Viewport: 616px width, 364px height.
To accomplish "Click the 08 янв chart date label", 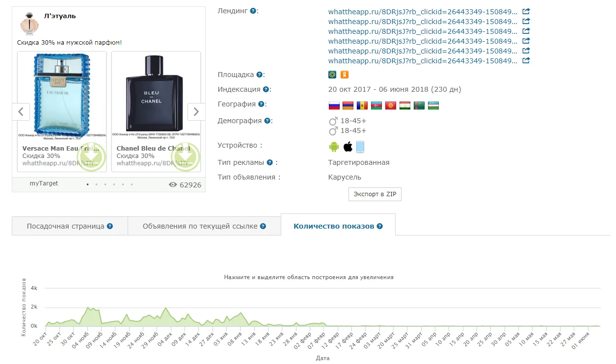I will tap(235, 340).
